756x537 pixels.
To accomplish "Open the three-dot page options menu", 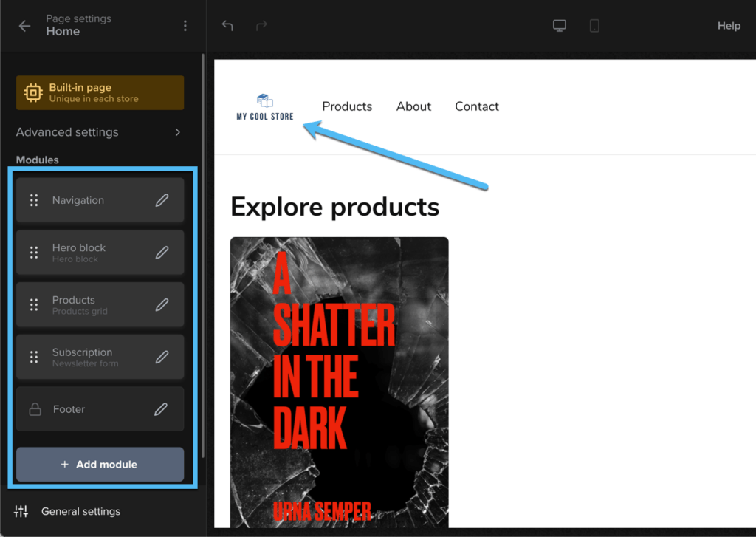I will 185,26.
